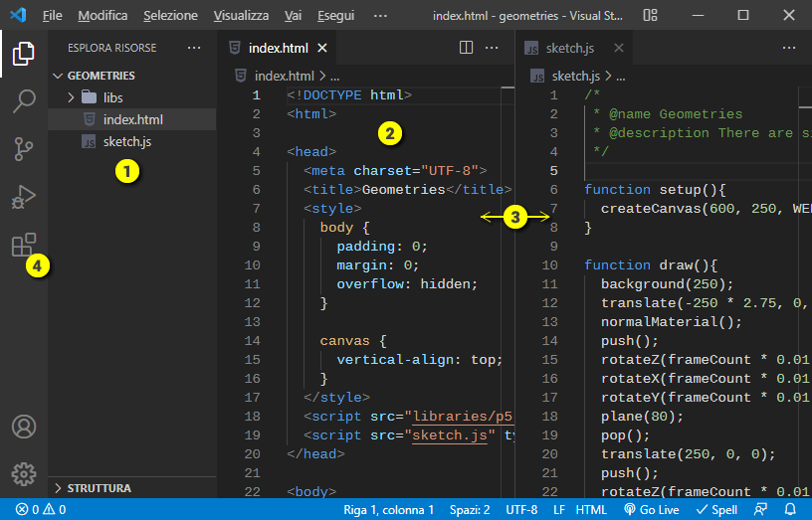
Task: Open the Customize Layout icon in title bar
Action: [650, 16]
